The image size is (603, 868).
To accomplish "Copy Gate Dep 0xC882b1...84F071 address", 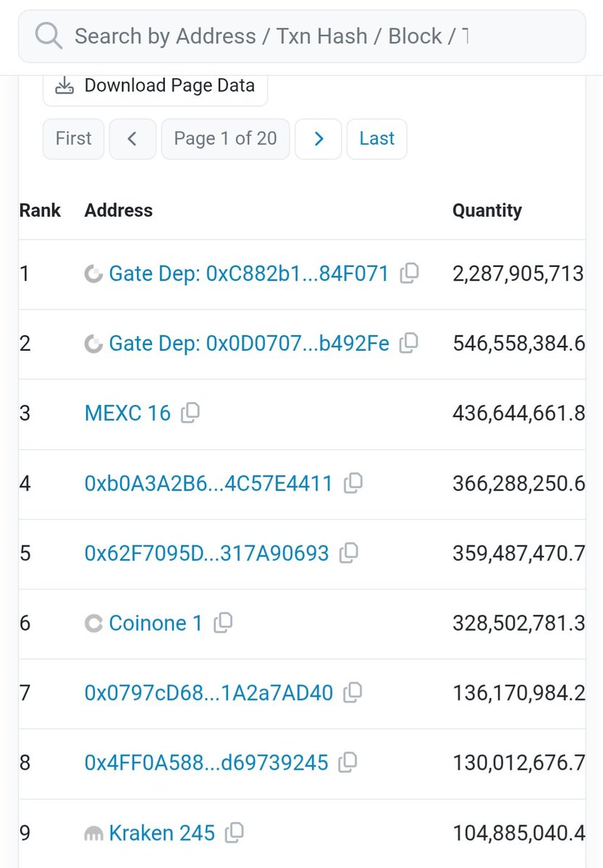I will [x=409, y=273].
